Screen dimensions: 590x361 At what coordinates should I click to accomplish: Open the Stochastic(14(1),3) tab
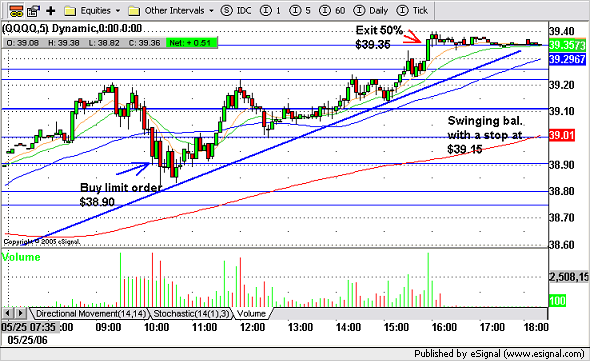click(191, 314)
